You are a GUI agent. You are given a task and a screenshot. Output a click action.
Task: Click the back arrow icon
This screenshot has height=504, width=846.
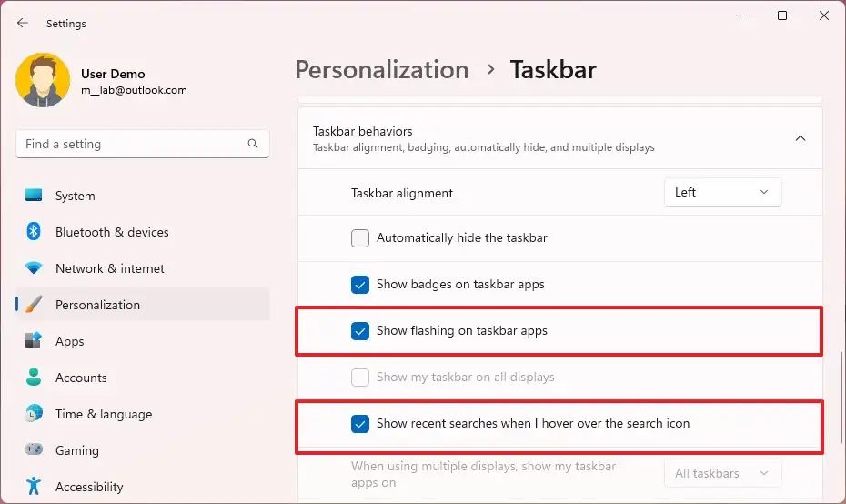(x=23, y=23)
